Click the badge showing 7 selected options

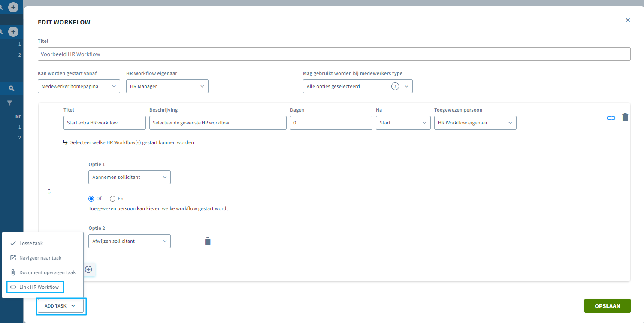[x=395, y=86]
